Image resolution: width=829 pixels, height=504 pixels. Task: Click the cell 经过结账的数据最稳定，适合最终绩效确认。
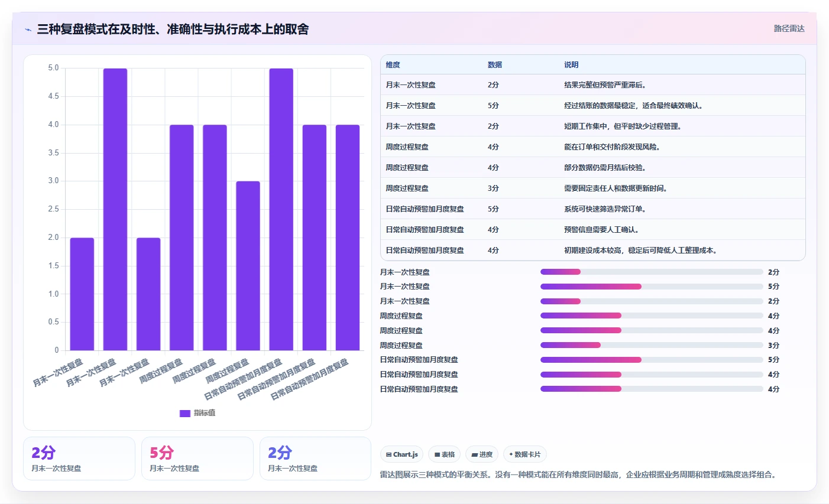(x=633, y=106)
